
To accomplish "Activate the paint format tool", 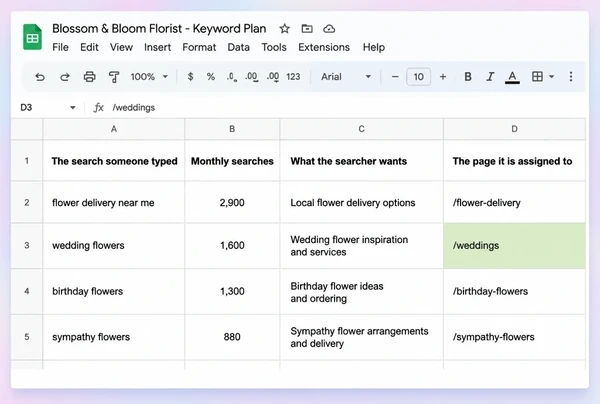I will pyautogui.click(x=114, y=77).
